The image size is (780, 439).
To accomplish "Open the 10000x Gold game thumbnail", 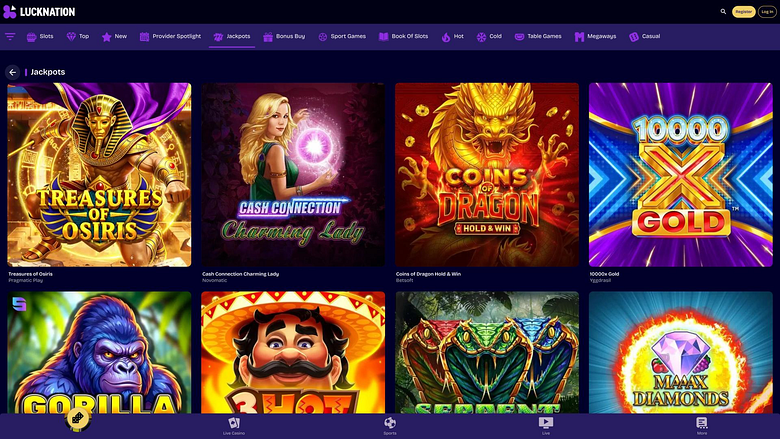I will [681, 175].
